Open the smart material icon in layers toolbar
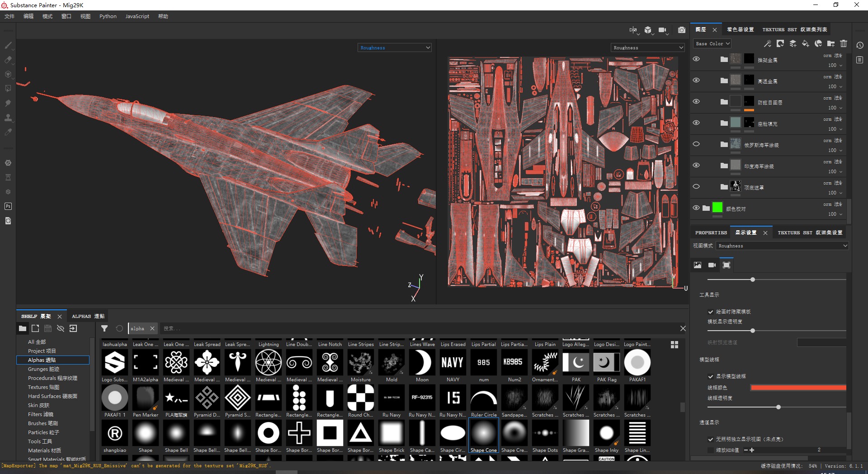This screenshot has width=868, height=474. click(x=818, y=43)
